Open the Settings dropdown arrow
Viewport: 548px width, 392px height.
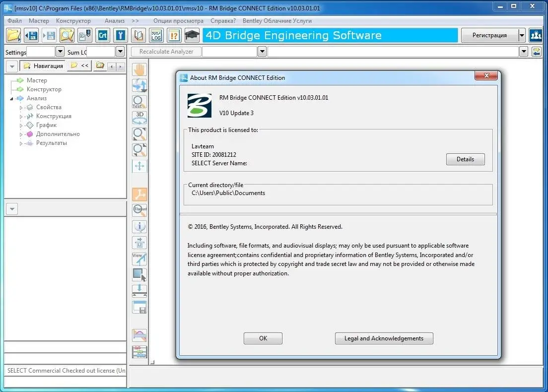click(60, 52)
